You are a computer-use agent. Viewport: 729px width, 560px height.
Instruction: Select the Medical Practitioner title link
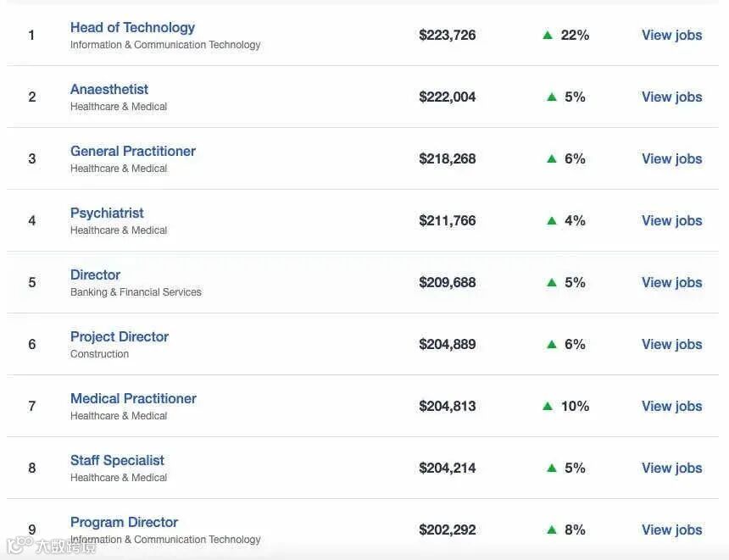[x=133, y=399]
